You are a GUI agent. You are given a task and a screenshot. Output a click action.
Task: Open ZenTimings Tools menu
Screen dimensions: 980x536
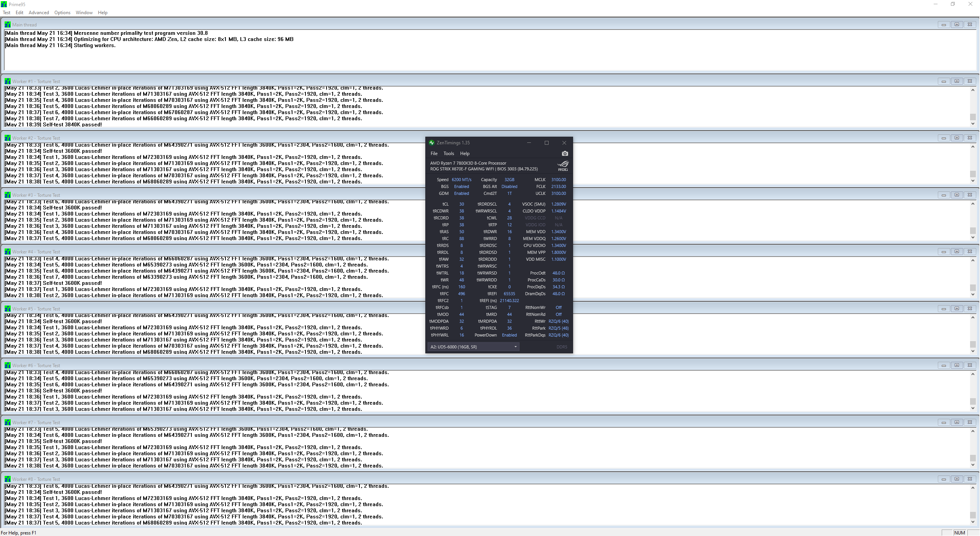point(449,154)
